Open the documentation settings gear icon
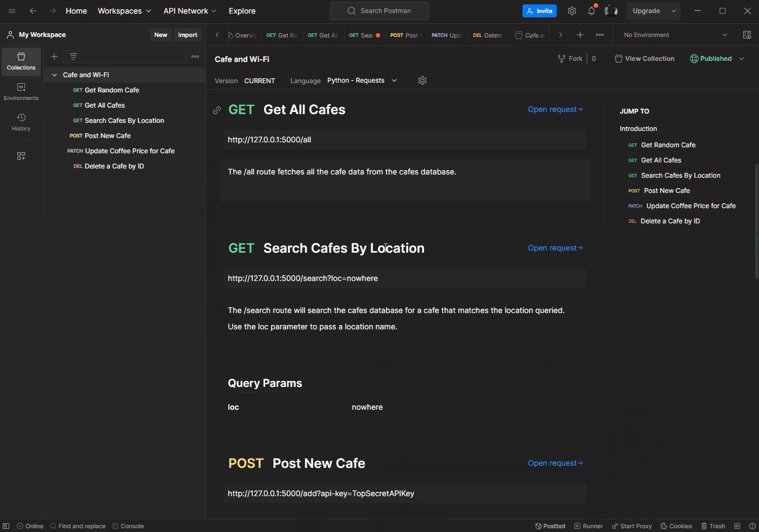Viewport: 759px width, 532px height. point(422,80)
